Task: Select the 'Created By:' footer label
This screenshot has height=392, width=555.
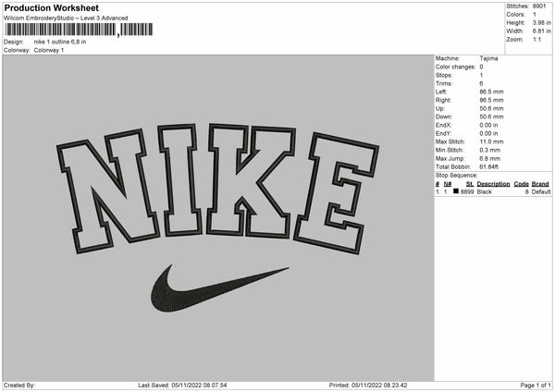Action: click(19, 385)
